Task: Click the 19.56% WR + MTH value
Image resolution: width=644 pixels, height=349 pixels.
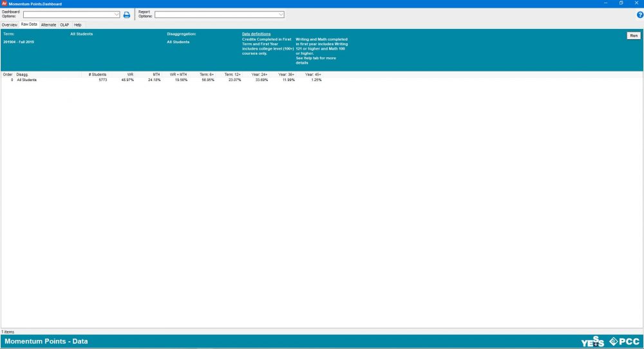Action: [x=181, y=80]
